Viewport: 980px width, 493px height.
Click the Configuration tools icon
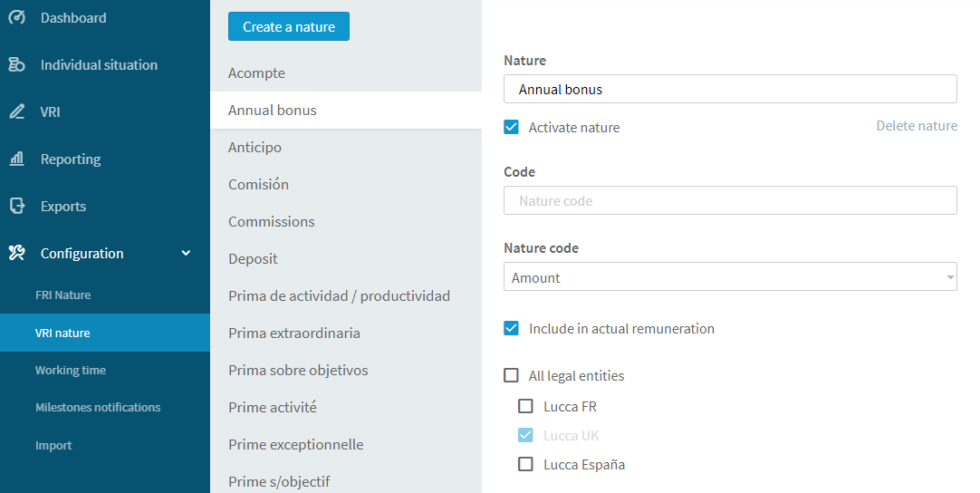(x=16, y=253)
